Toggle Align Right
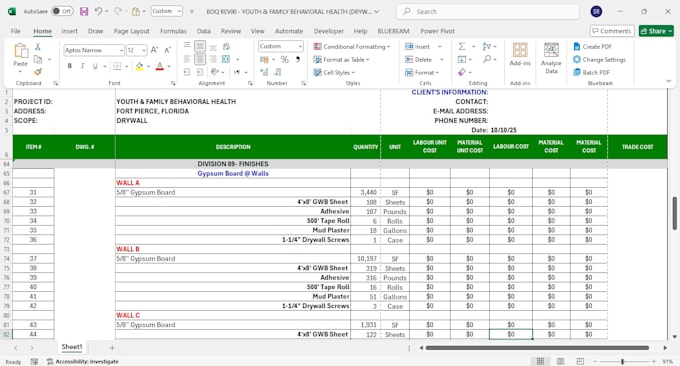 pyautogui.click(x=213, y=59)
